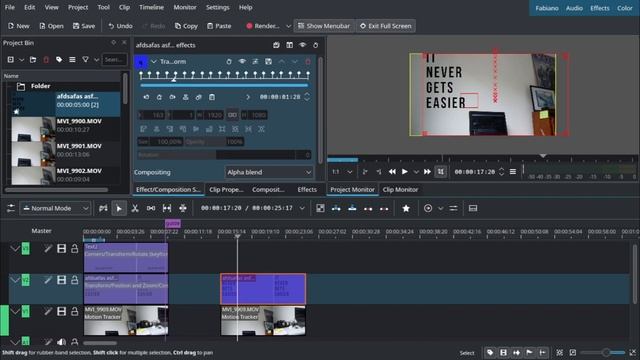
Task: Open the timeline preview render circle icon
Action: coord(428,208)
